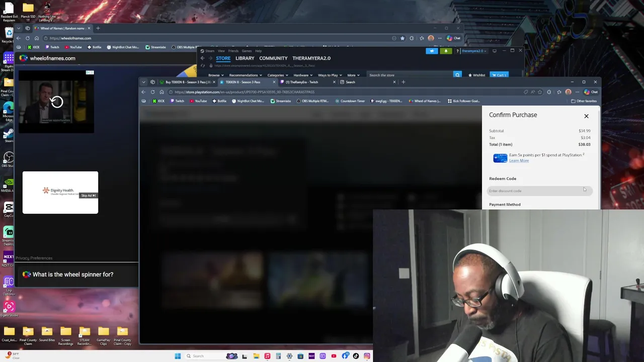The height and width of the screenshot is (362, 644).
Task: Click back arrow in PlayStation store browser
Action: 143,92
